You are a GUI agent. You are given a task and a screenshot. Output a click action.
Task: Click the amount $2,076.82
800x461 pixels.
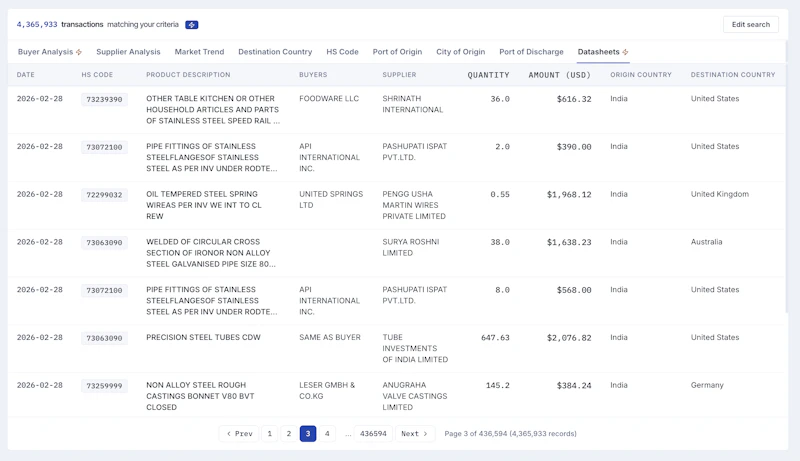569,338
